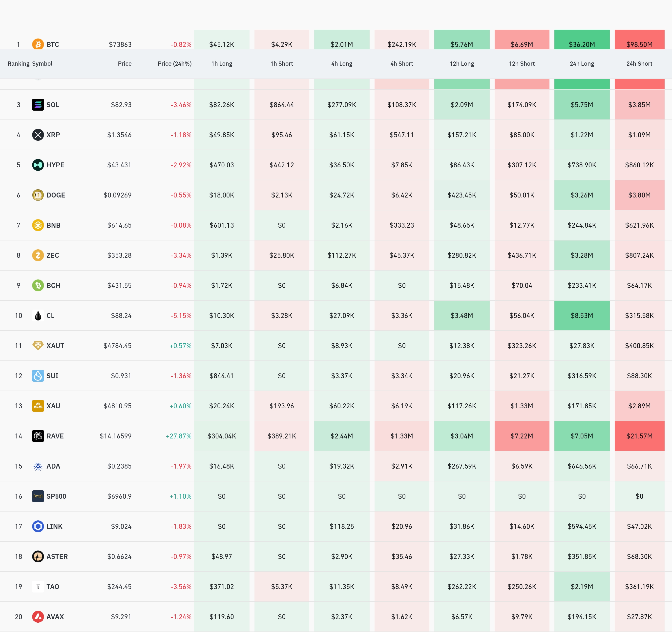Open the TAO symbol link
This screenshot has width=672, height=632.
tap(53, 586)
